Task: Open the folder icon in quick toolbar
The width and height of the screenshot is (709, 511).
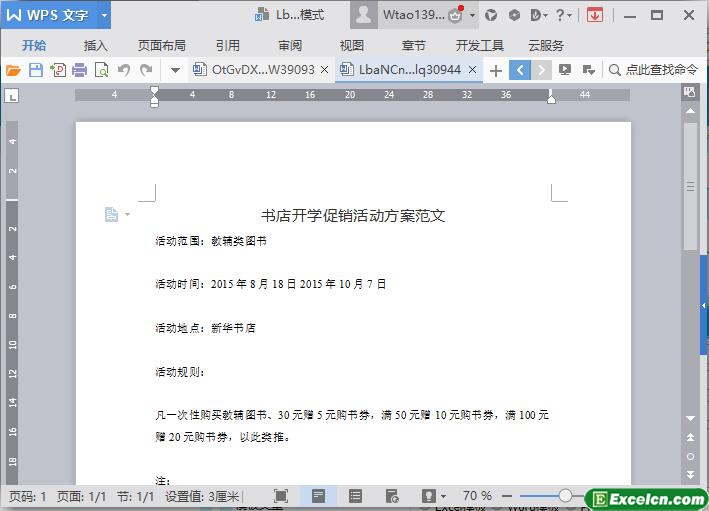Action: [x=14, y=70]
